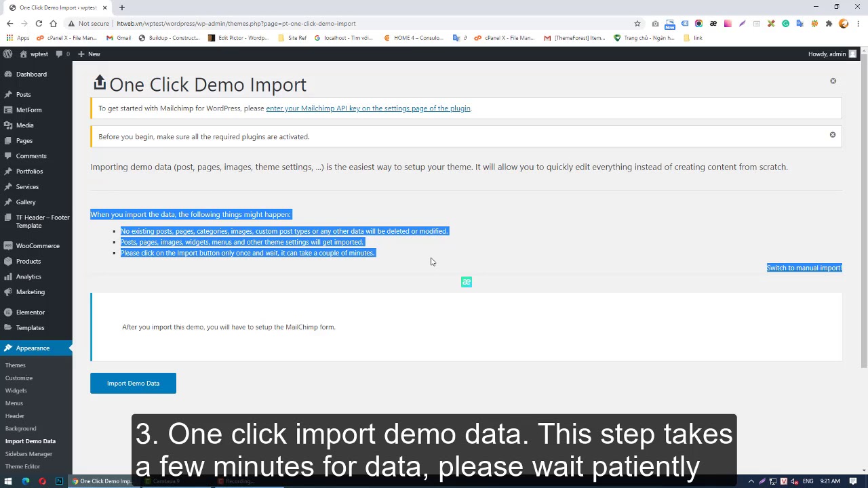Reload the page in Chrome
Screen dimensions: 868x488
[x=39, y=24]
